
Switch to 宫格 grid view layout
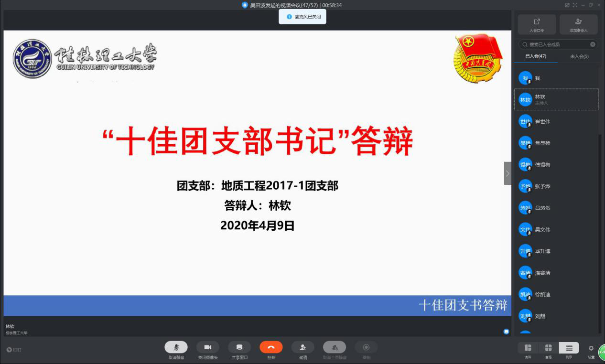point(548,348)
